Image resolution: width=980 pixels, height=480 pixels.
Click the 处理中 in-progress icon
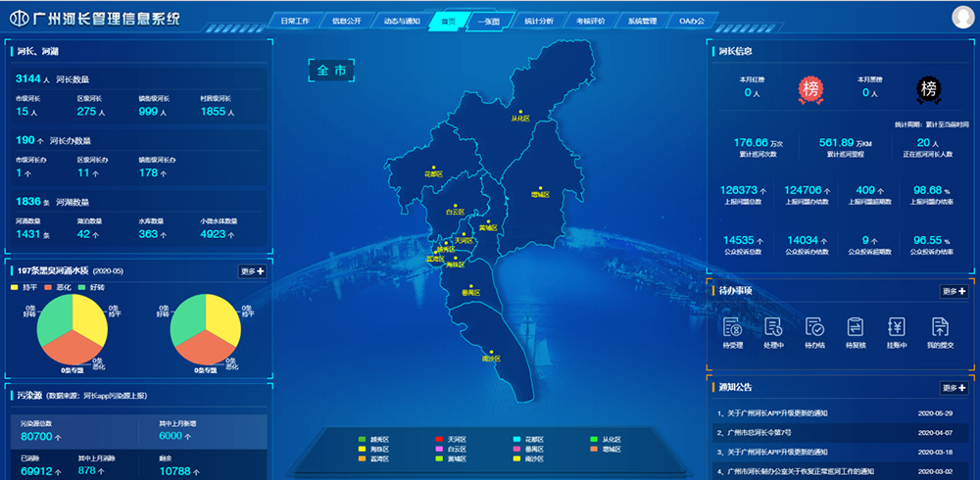(773, 328)
